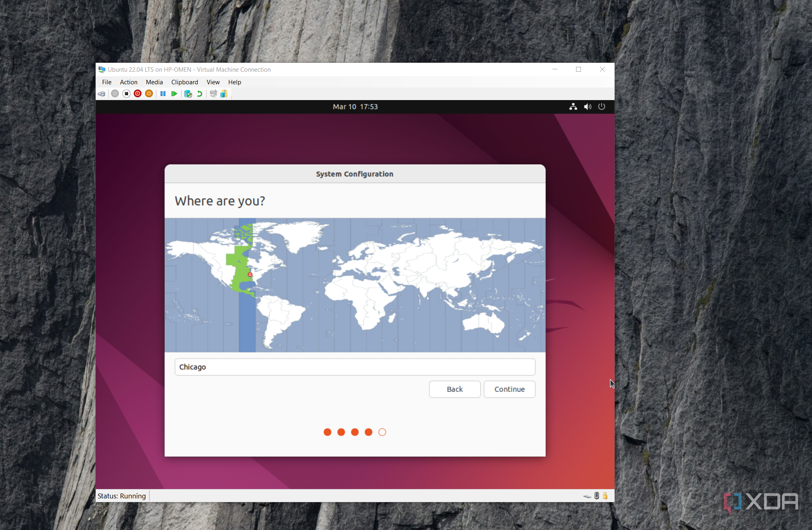
Task: Click the 'Where are you?' heading
Action: (x=220, y=201)
